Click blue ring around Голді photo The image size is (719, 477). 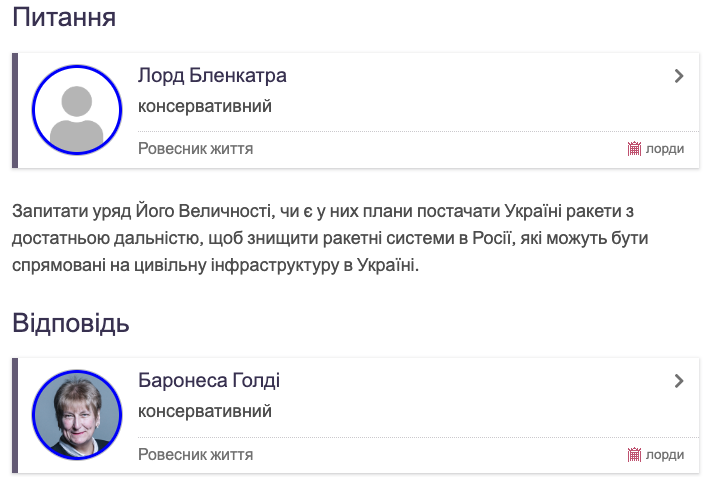[x=77, y=372]
